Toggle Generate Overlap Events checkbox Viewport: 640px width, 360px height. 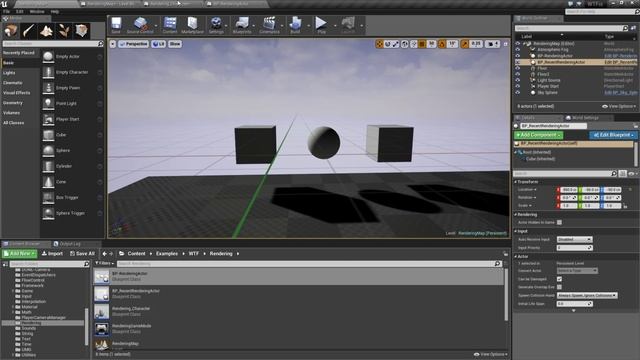coord(560,287)
